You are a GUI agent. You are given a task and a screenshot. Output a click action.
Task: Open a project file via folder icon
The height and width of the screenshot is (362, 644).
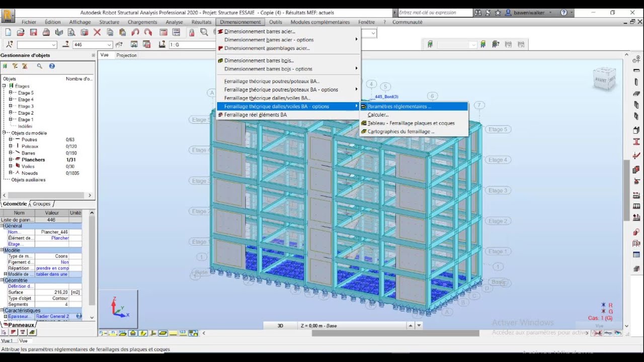[21, 33]
